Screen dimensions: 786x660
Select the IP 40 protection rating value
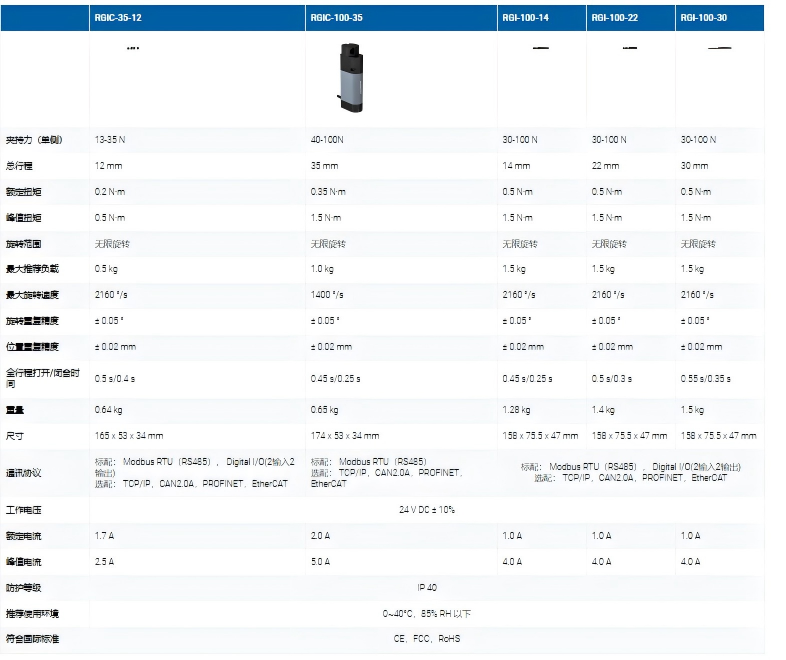point(427,587)
